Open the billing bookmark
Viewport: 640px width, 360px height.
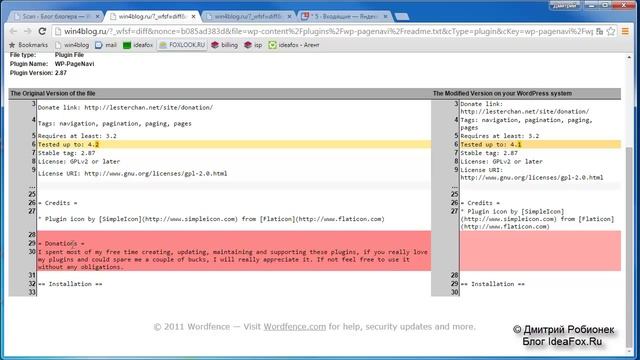tap(224, 45)
